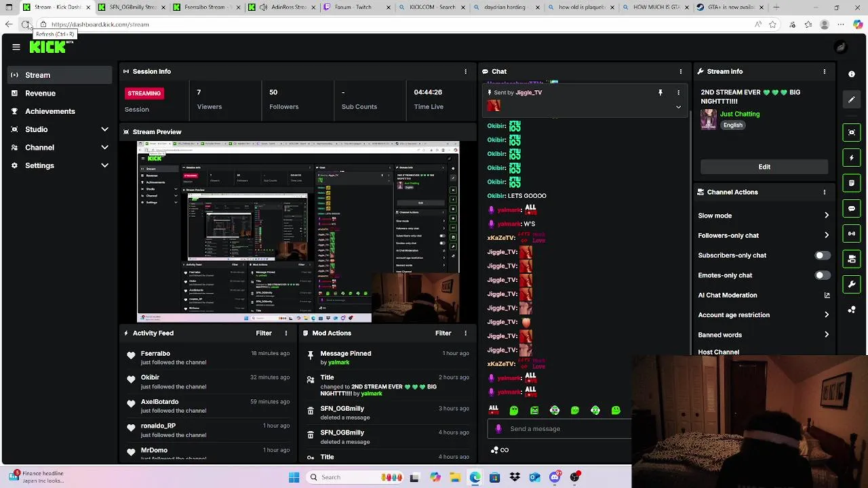Open Slow mode options arrow
Screen dimensions: 868x488
click(827, 216)
